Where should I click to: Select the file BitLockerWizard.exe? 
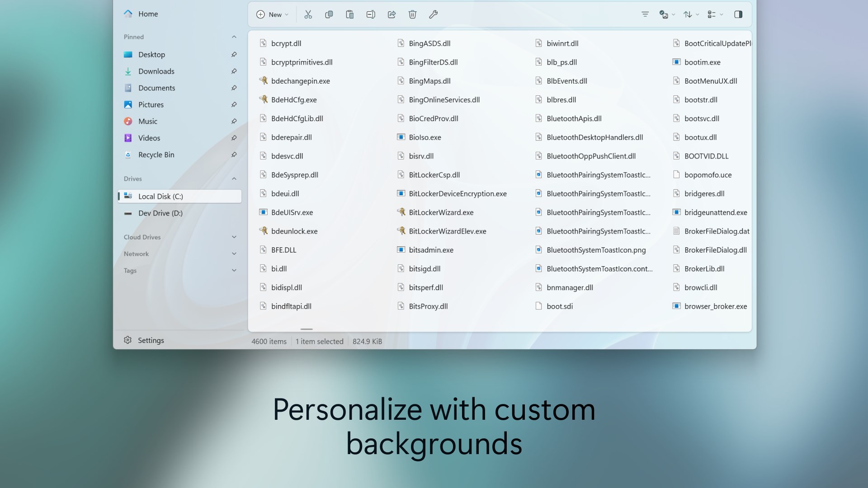point(441,212)
